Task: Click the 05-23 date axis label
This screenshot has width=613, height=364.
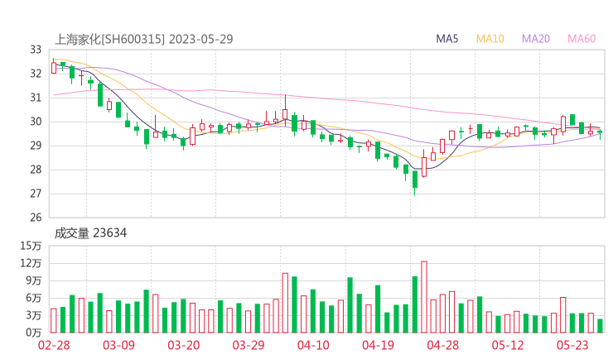Action: (x=572, y=345)
